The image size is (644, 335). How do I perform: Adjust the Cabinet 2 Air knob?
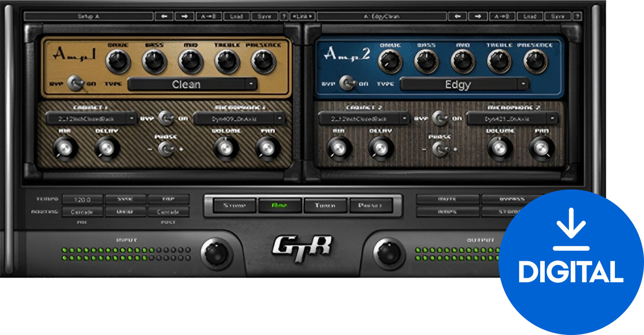pyautogui.click(x=339, y=148)
